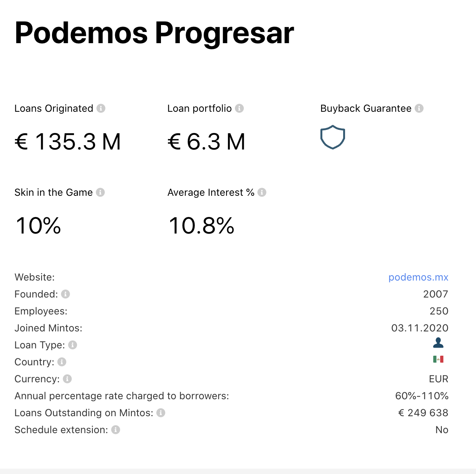Click info icon beside Average Interest %

click(x=262, y=192)
